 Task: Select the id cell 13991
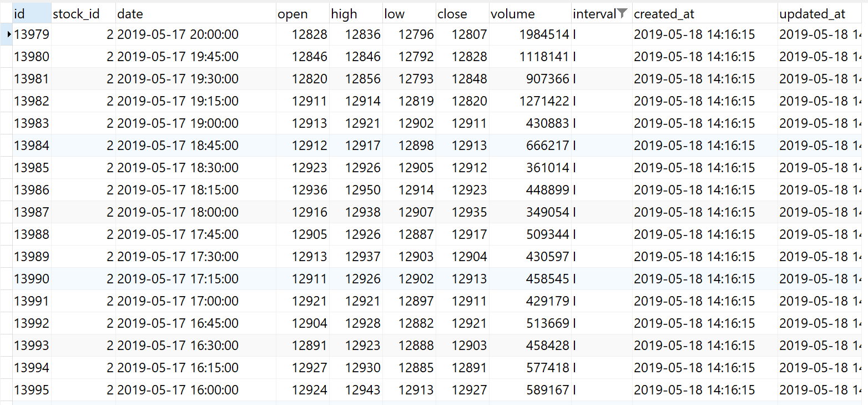point(32,301)
